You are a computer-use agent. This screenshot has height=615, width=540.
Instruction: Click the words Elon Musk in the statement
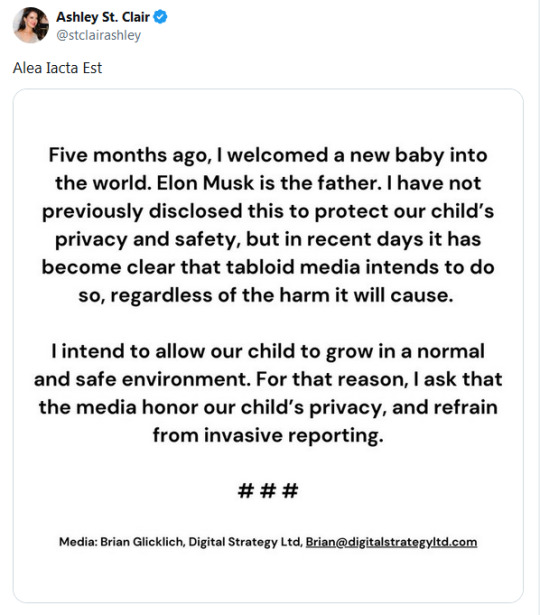205,183
